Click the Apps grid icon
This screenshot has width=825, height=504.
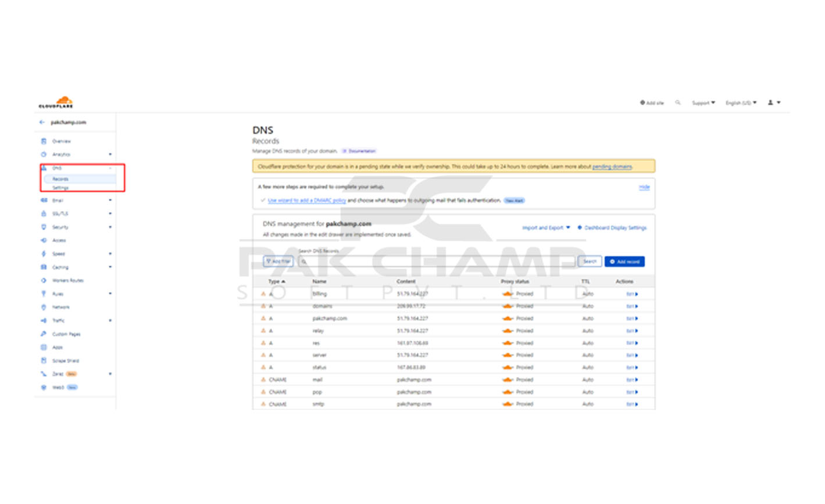coord(44,348)
